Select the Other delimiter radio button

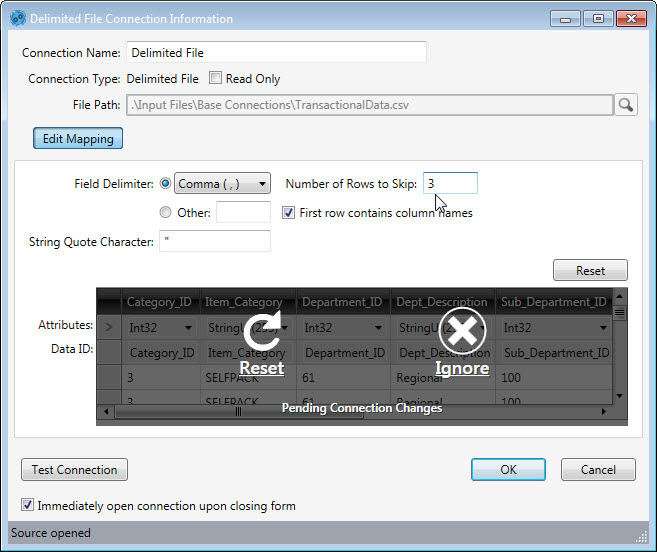(166, 213)
